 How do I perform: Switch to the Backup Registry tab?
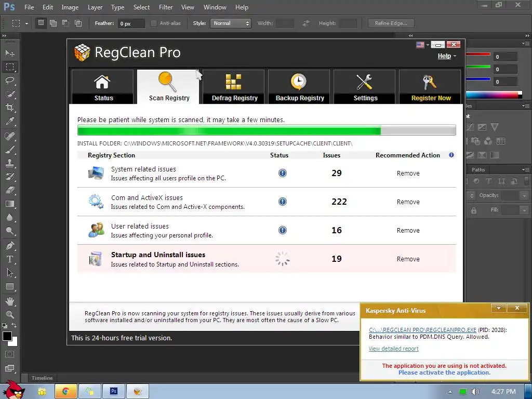coord(299,87)
